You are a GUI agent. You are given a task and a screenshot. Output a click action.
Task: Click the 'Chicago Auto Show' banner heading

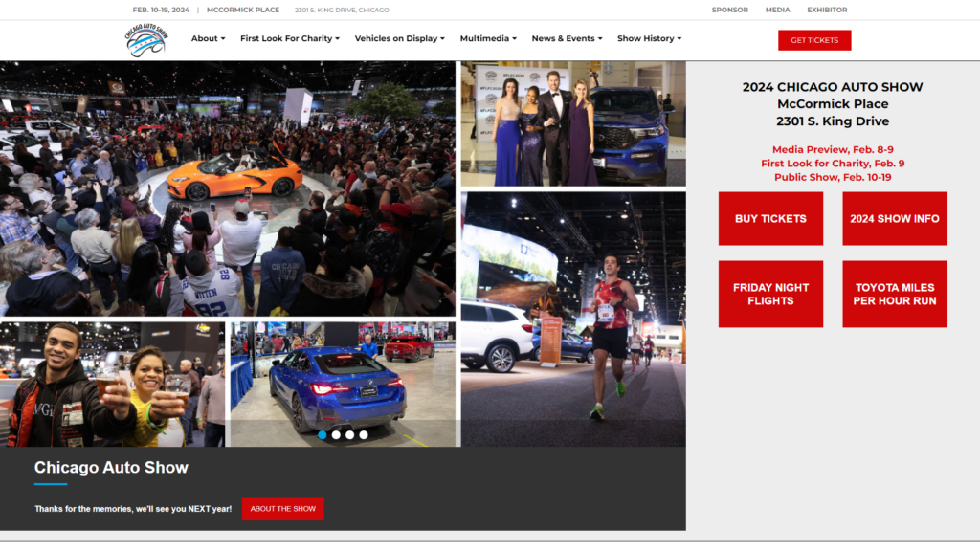point(111,468)
